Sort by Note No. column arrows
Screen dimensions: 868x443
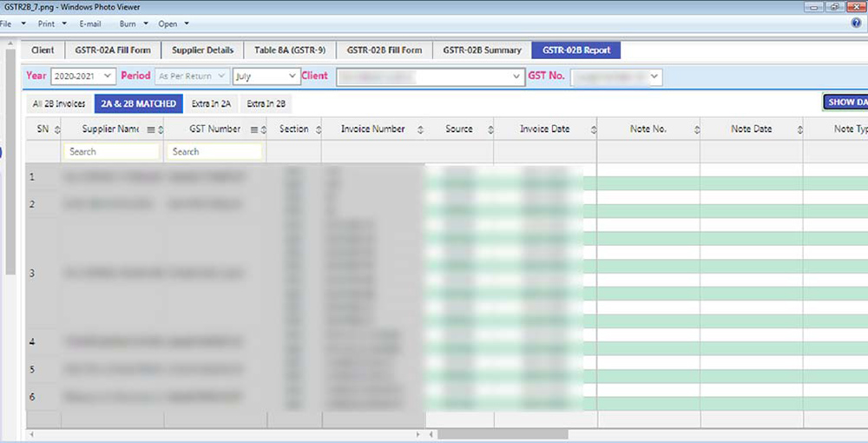click(x=696, y=129)
